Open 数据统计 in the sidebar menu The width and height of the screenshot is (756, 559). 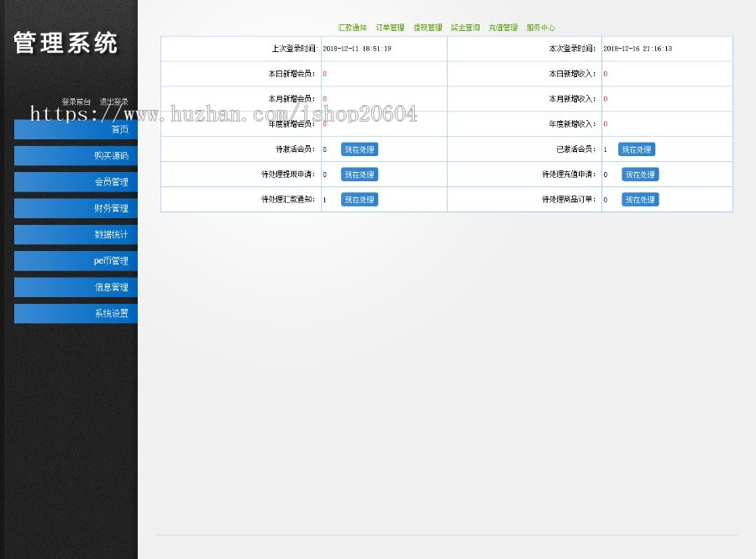76,235
